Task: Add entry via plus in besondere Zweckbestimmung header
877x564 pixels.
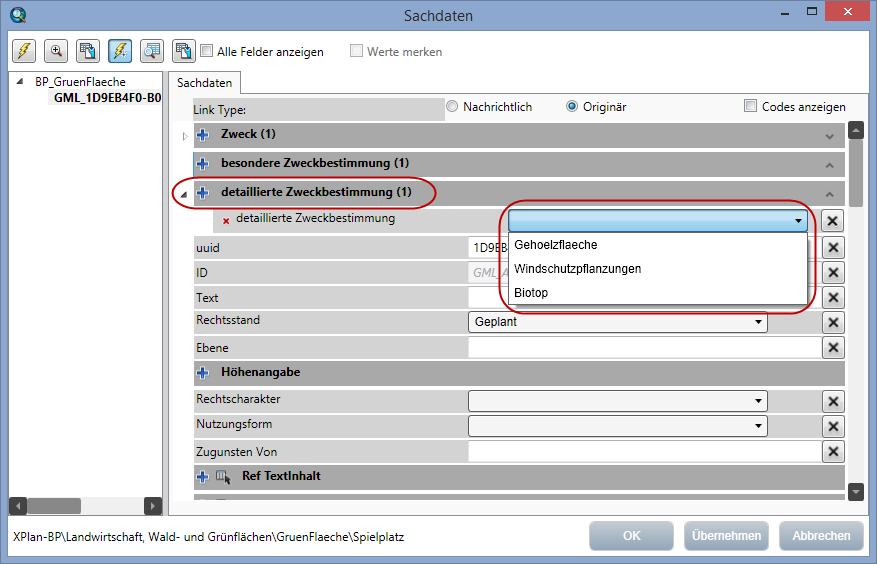Action: (202, 164)
